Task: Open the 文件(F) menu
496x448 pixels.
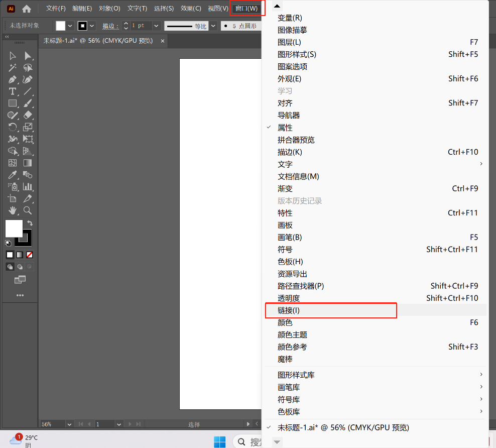Action: pos(56,9)
